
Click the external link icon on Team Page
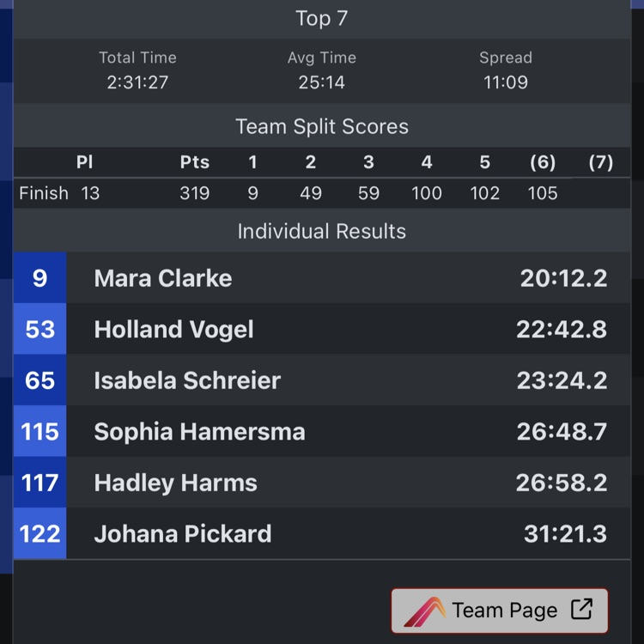(581, 610)
